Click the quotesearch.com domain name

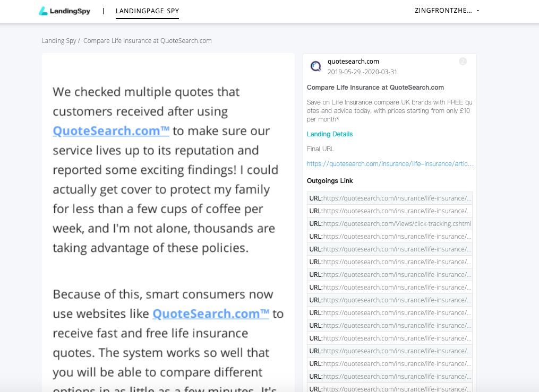(x=353, y=62)
